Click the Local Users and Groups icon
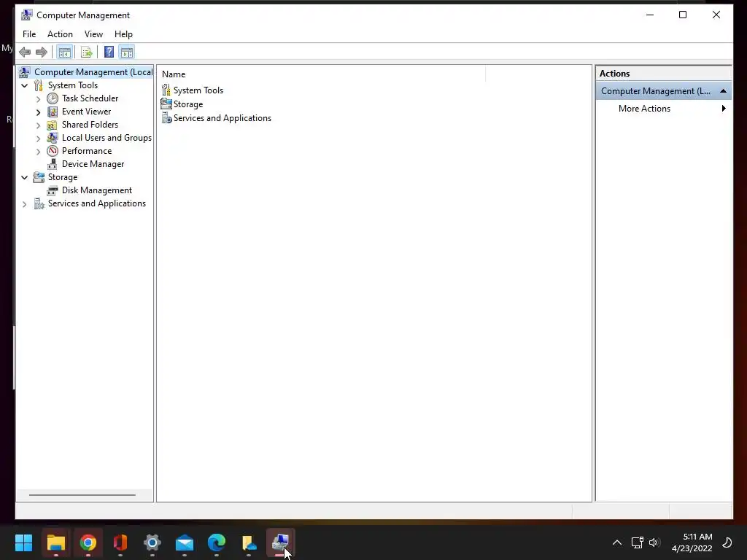The image size is (747, 560). 53,138
